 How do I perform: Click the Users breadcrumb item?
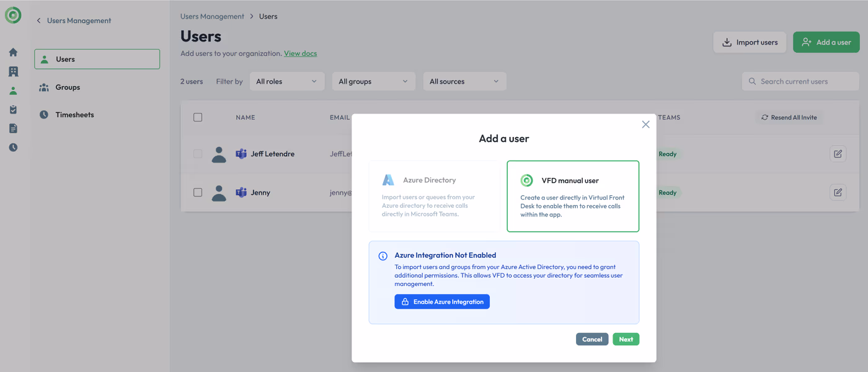pyautogui.click(x=268, y=16)
